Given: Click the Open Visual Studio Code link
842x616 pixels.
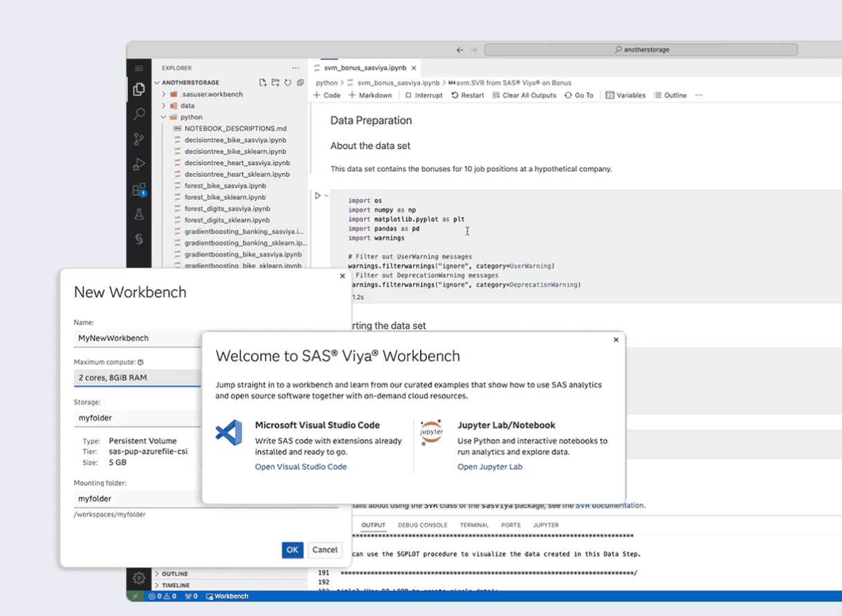Looking at the screenshot, I should pos(301,467).
